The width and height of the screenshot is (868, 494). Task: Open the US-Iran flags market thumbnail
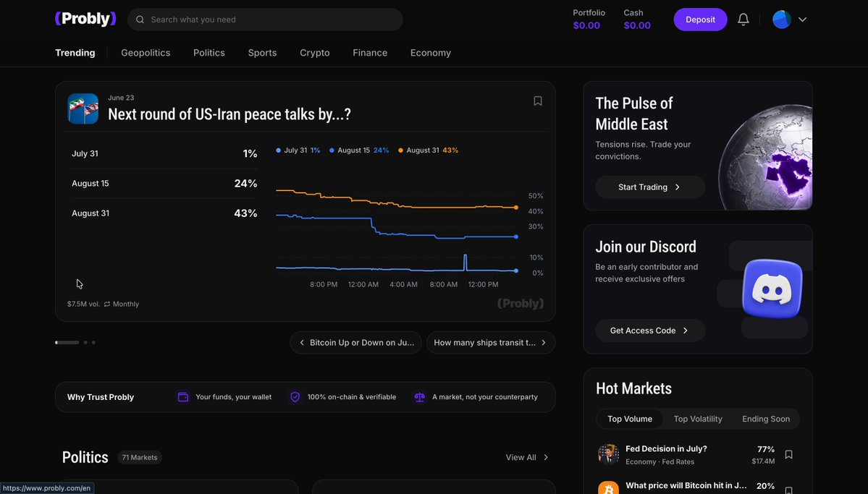[x=83, y=108]
